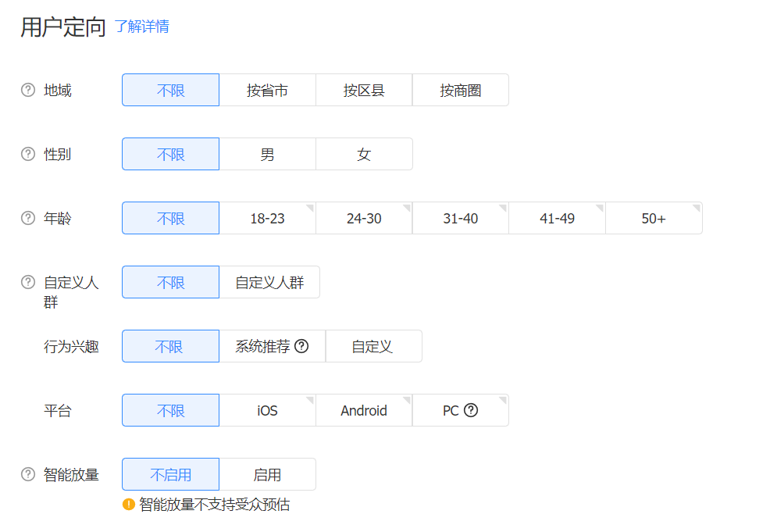Select the 18-23 age range
Viewport: 770px width, 532px height.
pos(267,218)
